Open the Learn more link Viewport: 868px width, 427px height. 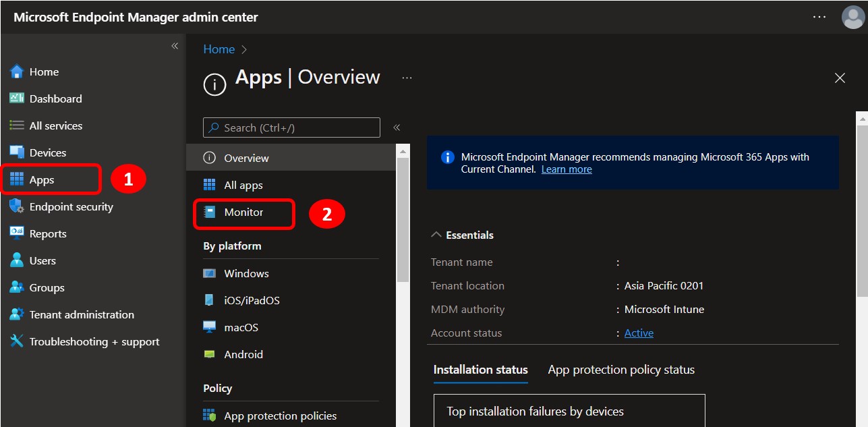point(566,169)
